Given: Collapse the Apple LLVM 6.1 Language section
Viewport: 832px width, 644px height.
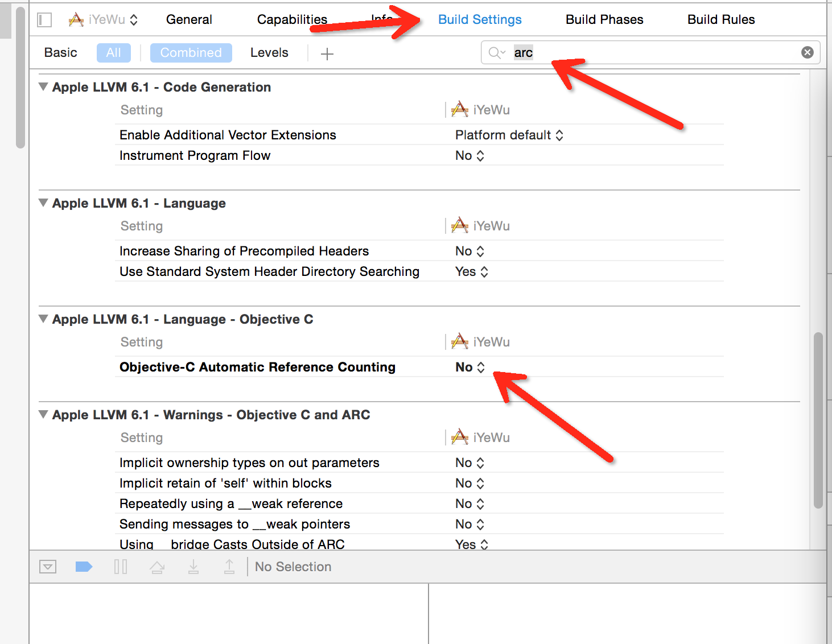Looking at the screenshot, I should (x=43, y=203).
